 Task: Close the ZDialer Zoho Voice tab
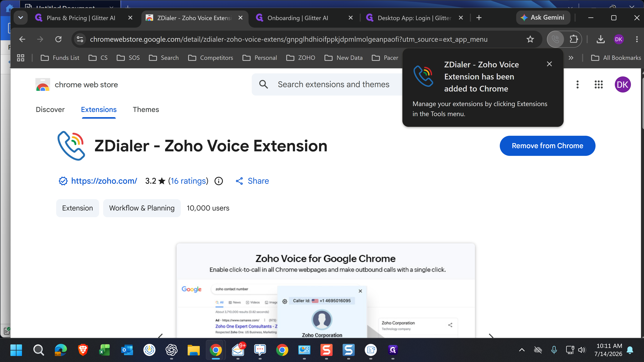pos(240,18)
